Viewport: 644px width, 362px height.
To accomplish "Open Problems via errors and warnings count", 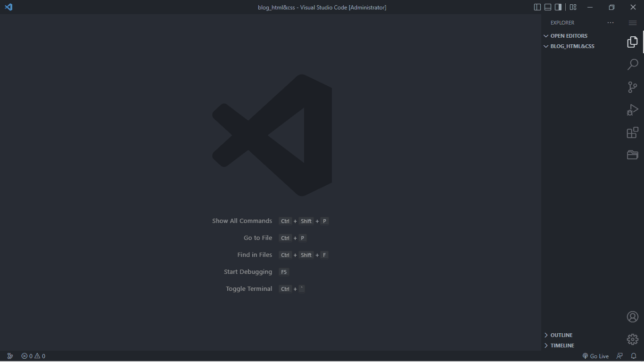I will 33,356.
